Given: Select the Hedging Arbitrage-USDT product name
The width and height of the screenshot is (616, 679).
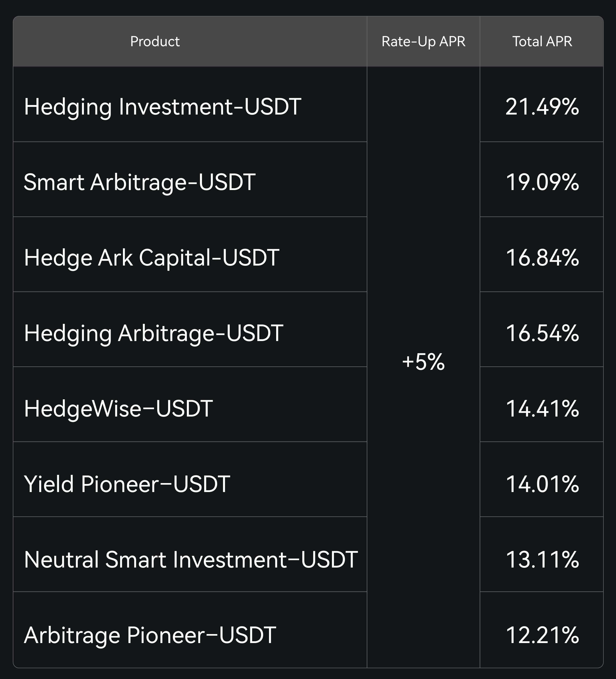Looking at the screenshot, I should click(153, 333).
